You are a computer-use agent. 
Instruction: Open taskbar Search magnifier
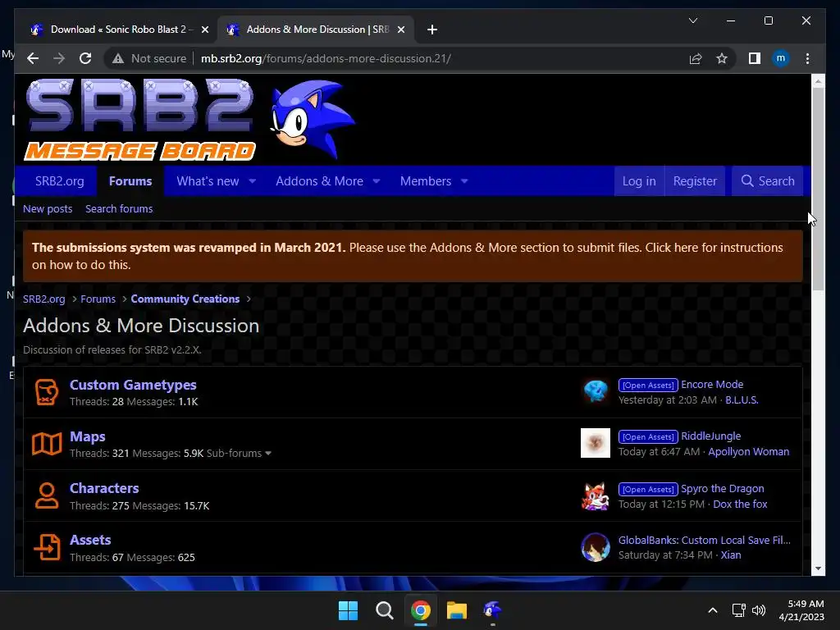[384, 610]
